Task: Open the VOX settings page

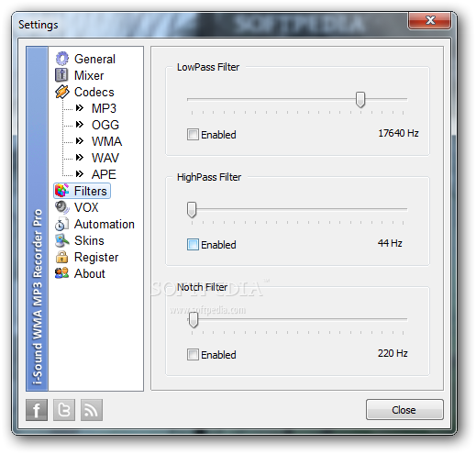Action: (86, 207)
